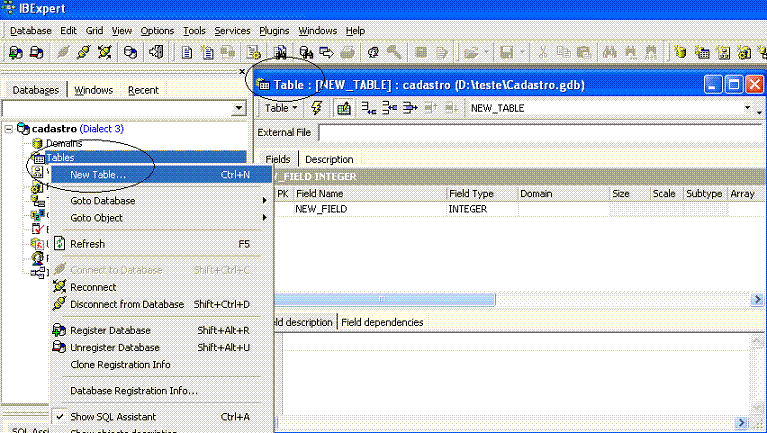Select the Tables node in database tree

(60, 158)
